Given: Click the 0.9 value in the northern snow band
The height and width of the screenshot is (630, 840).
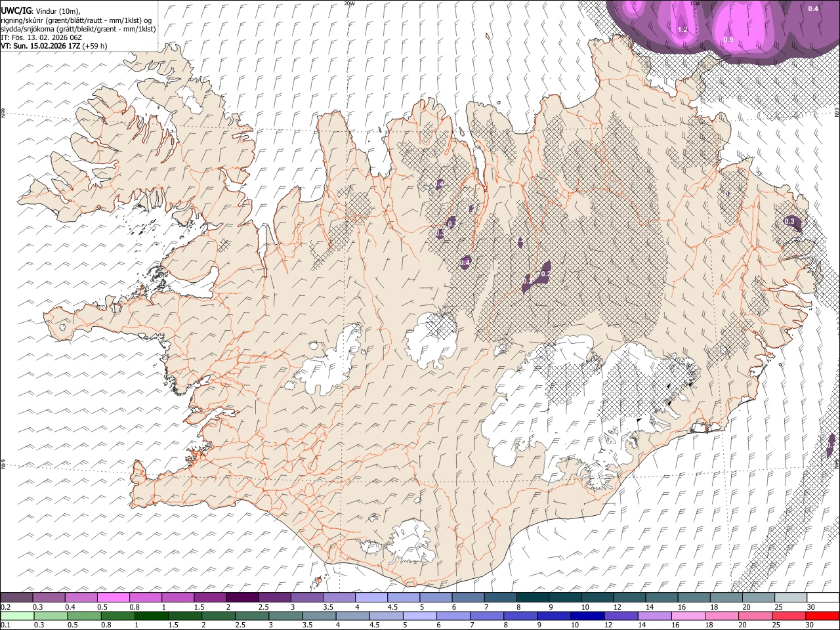Looking at the screenshot, I should [x=728, y=40].
